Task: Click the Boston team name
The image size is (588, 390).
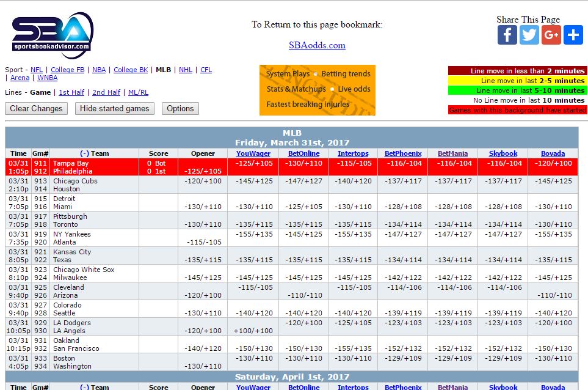Action: [x=64, y=358]
